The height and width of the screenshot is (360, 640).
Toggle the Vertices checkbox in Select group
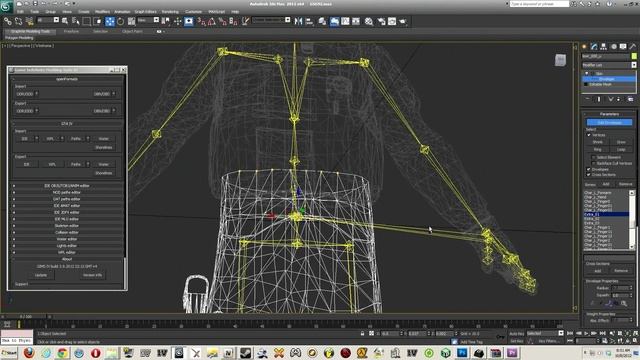[589, 135]
